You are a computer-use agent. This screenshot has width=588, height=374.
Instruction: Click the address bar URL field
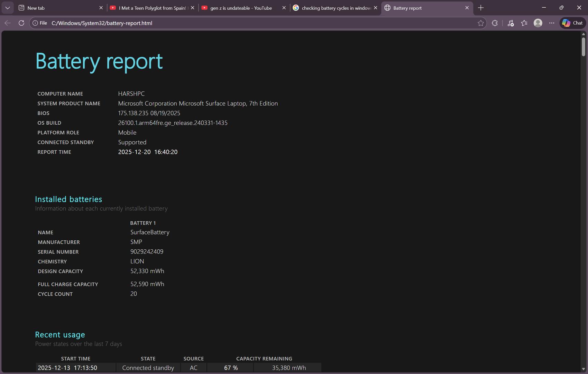(242, 23)
